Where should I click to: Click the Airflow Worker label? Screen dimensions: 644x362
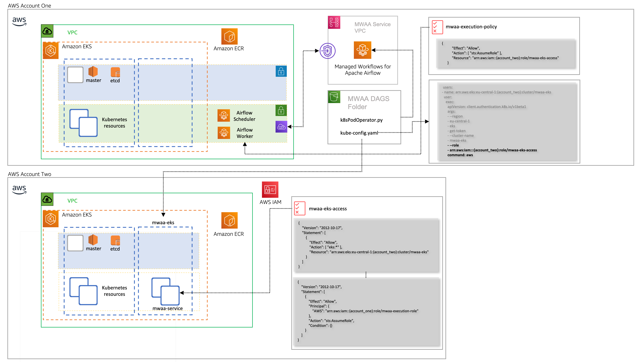point(245,133)
